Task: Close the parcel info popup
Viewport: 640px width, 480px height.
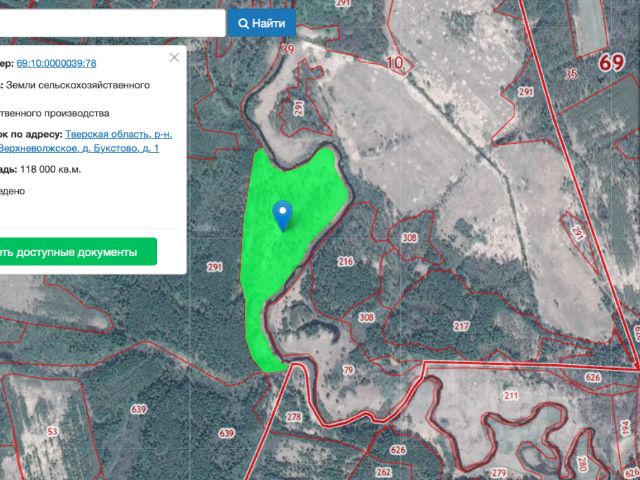Action: pyautogui.click(x=175, y=58)
